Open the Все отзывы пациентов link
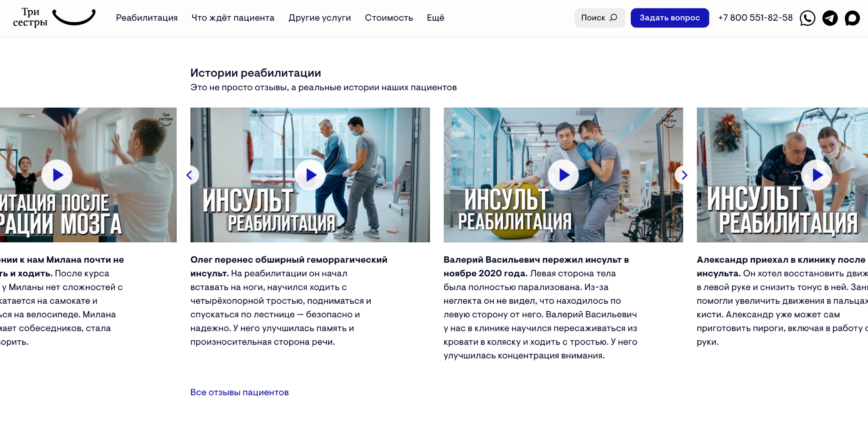 tap(239, 392)
